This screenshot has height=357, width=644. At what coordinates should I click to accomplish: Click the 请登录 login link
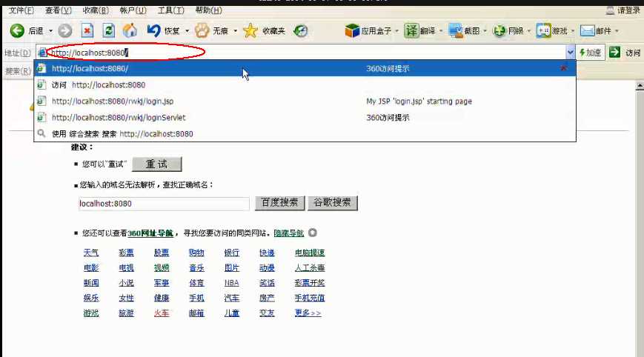[628, 10]
